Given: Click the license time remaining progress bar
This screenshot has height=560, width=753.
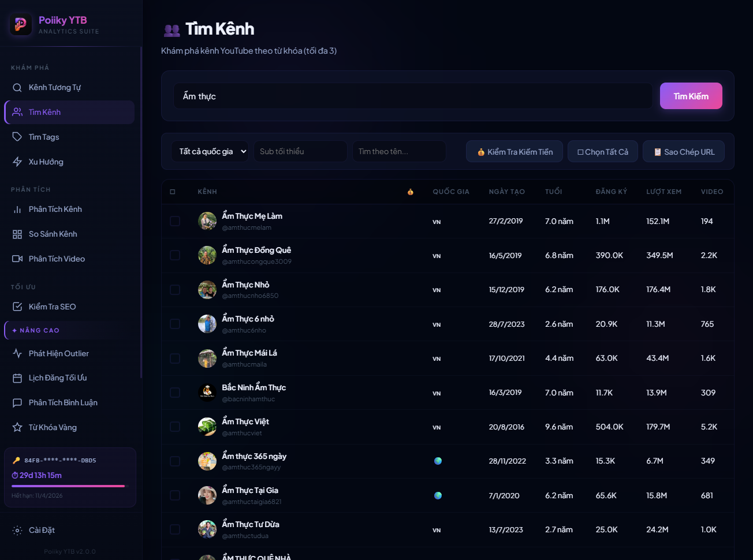Looking at the screenshot, I should point(68,486).
